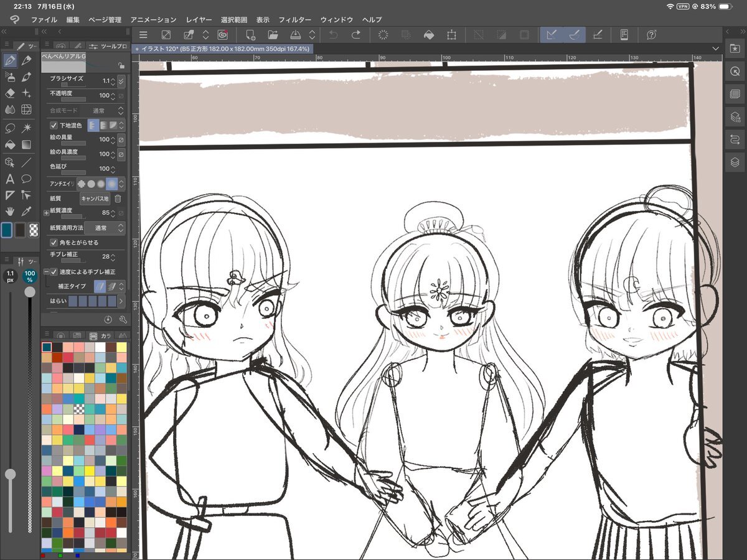
Task: Expand the canvas tab list chevron
Action: point(716,48)
